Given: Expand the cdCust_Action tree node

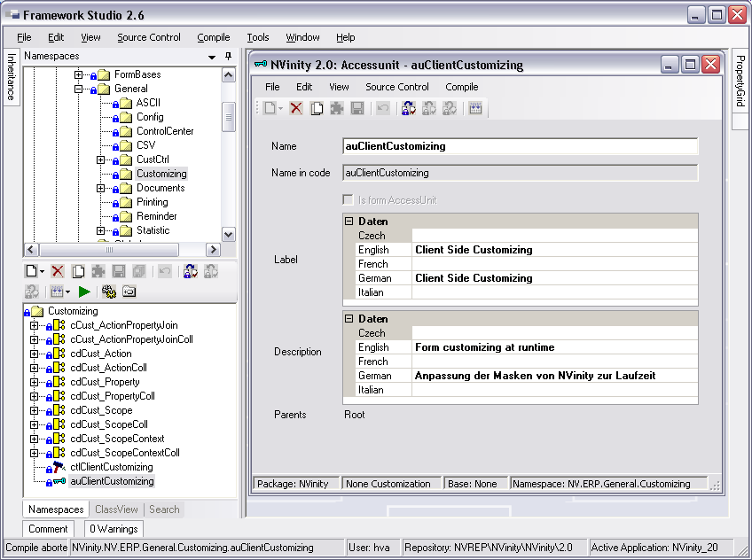Looking at the screenshot, I should (34, 354).
